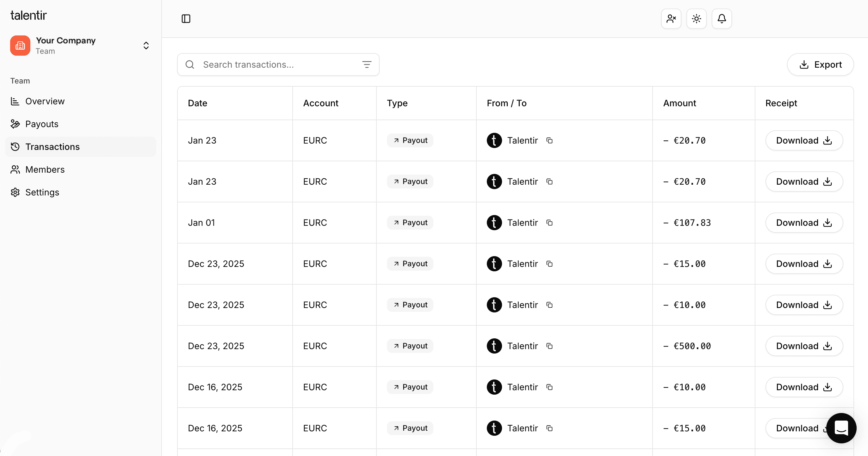
Task: Click the Payout badge in Dec 16 €10.00 row
Action: tap(410, 387)
